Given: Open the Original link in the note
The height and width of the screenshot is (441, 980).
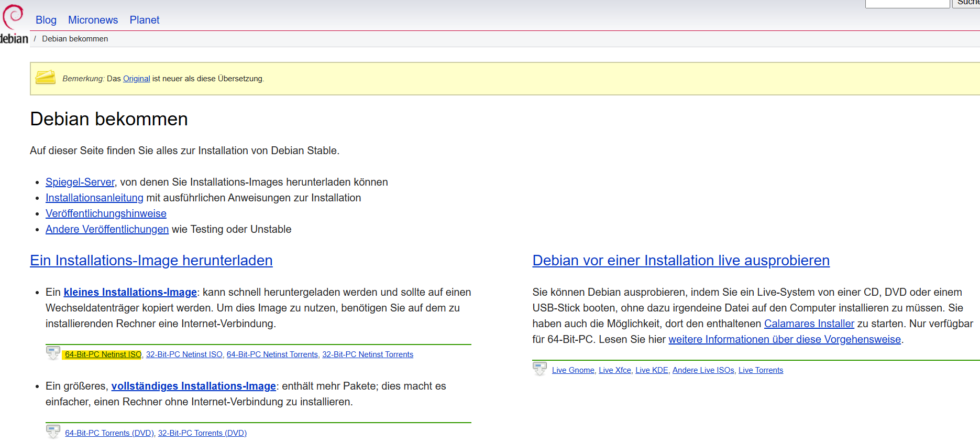Looking at the screenshot, I should [137, 79].
